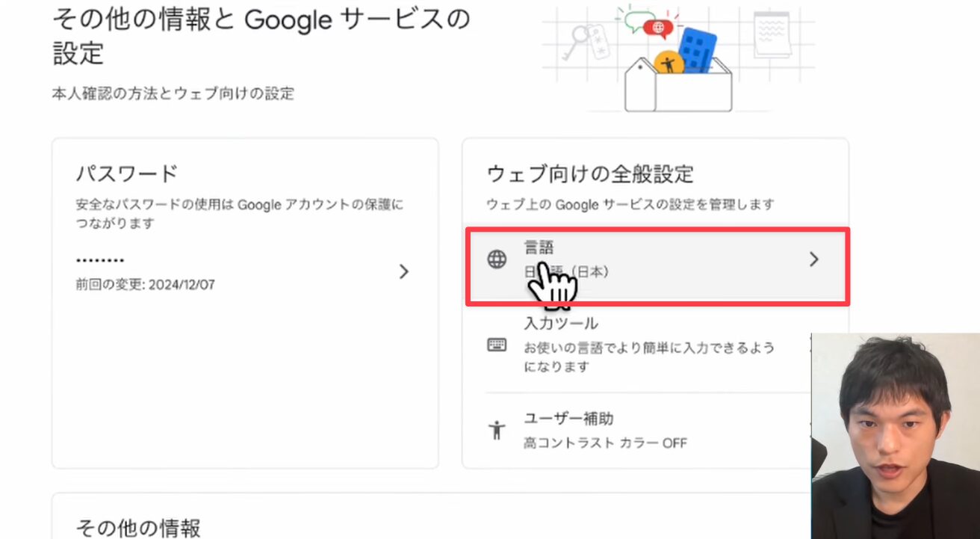Click the notepad icon in header illustration

(x=772, y=34)
